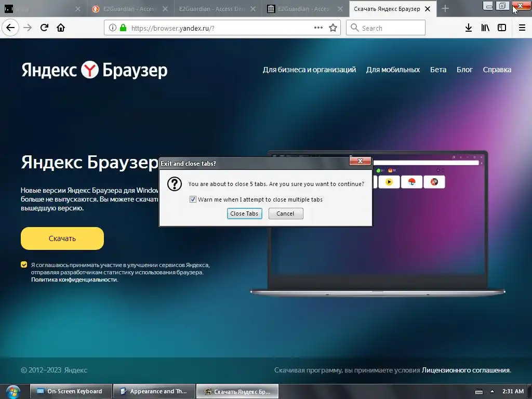Screen dimensions: 532x399
Task: Click the yellow play tile in laptop image
Action: [389, 182]
